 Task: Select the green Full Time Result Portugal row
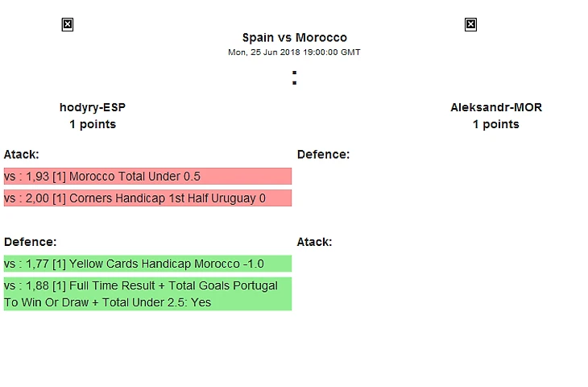[147, 294]
